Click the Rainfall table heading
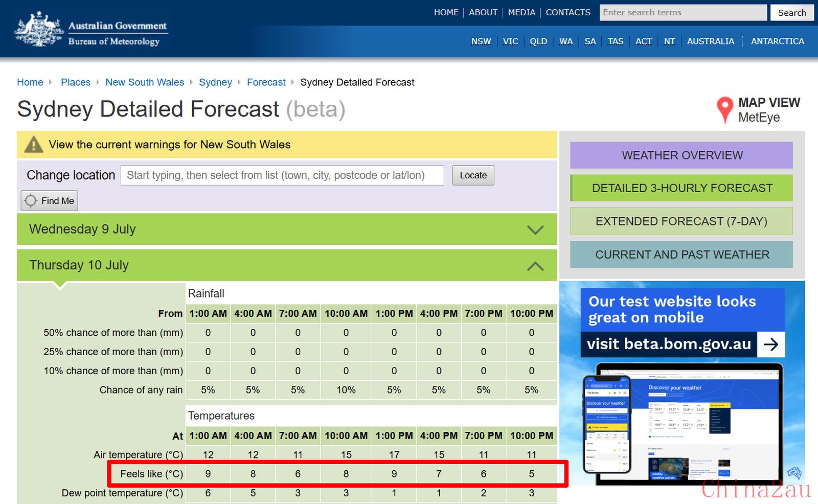Viewport: 818px width, 504px height. pos(206,293)
